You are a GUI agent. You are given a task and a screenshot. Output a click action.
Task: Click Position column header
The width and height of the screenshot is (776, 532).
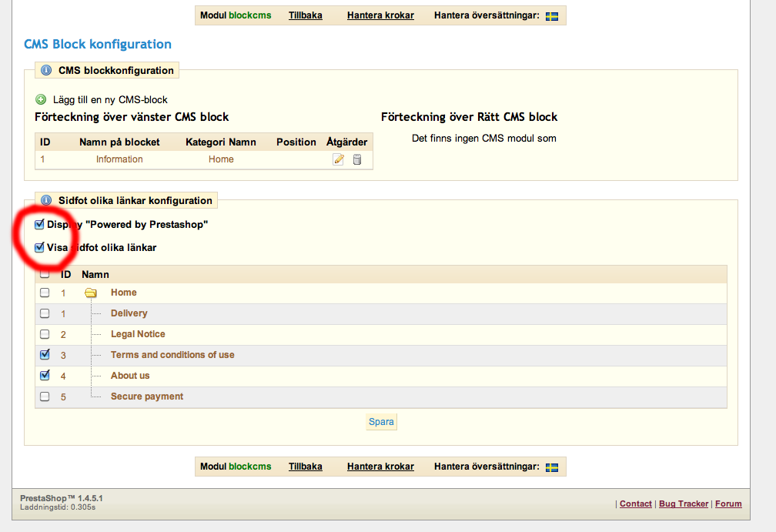point(296,142)
